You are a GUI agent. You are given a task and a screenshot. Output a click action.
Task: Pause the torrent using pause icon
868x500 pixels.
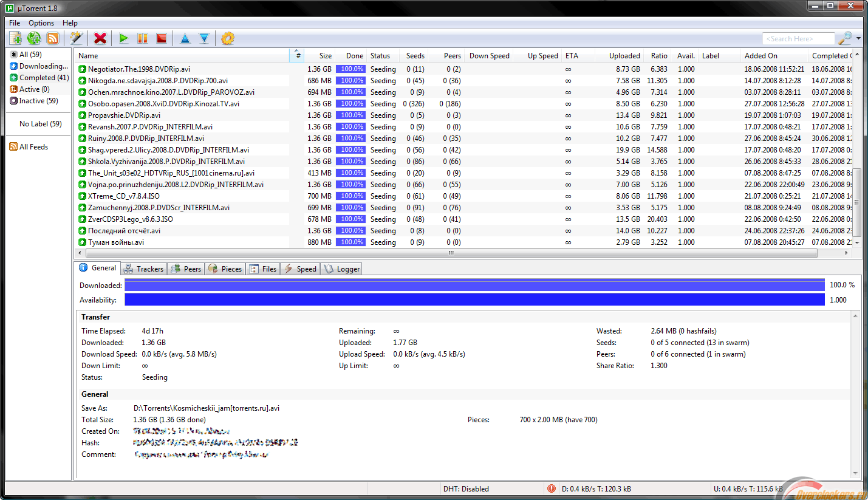143,38
